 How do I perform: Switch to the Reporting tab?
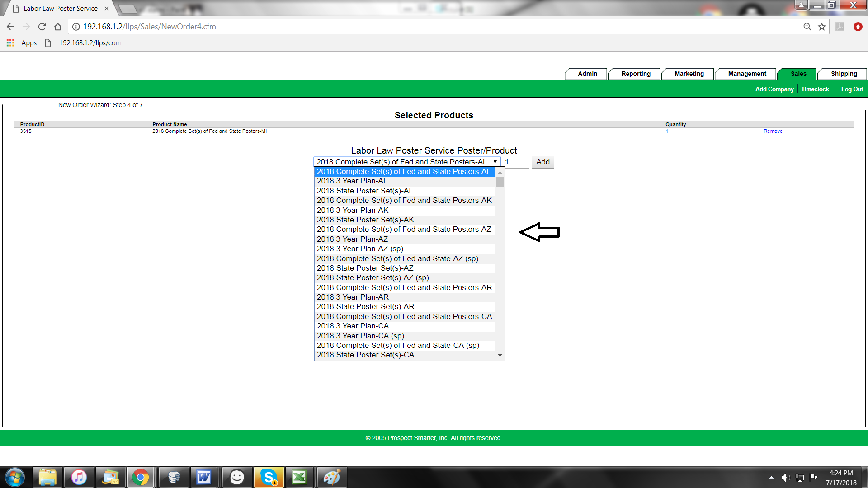pos(635,74)
